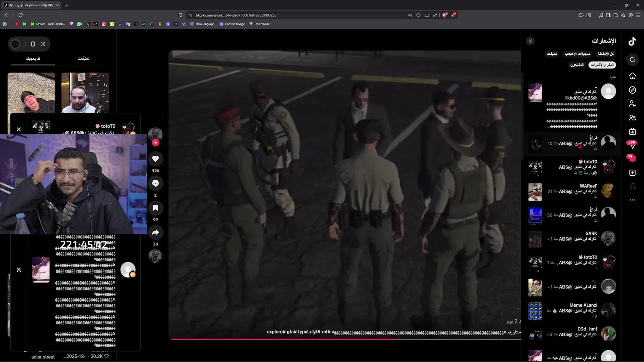
Task: Open comments via the speech bubble icon
Action: tap(155, 184)
